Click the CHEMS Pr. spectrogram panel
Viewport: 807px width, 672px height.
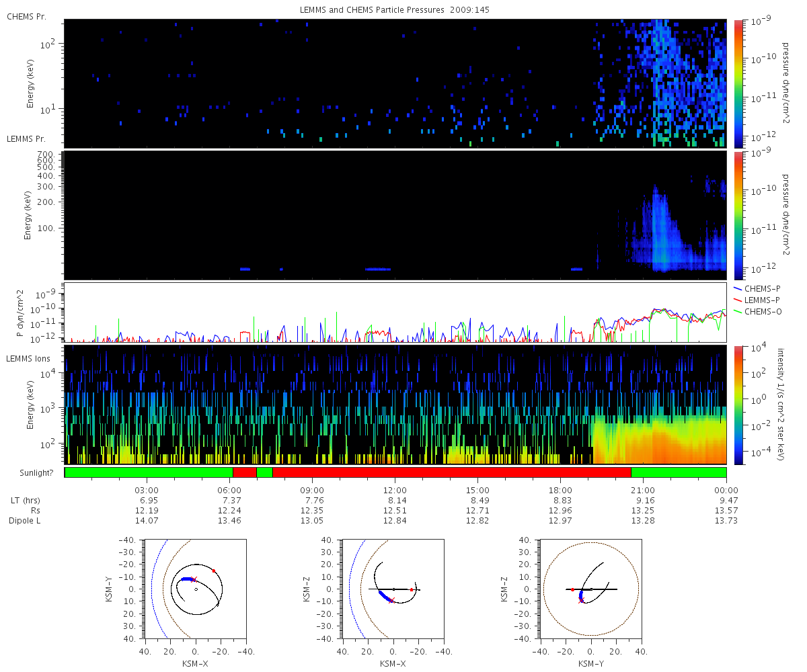(395, 83)
